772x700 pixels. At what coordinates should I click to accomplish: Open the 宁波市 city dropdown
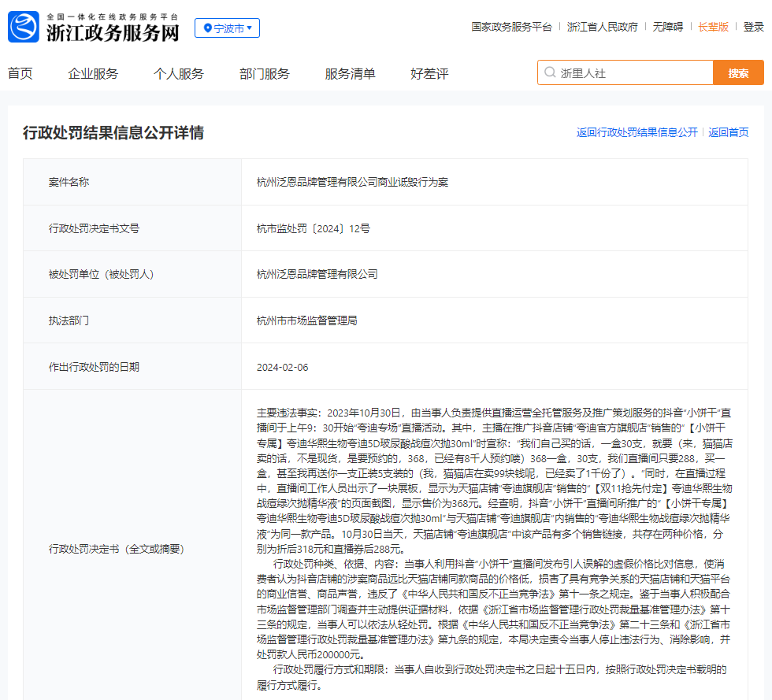pyautogui.click(x=227, y=28)
